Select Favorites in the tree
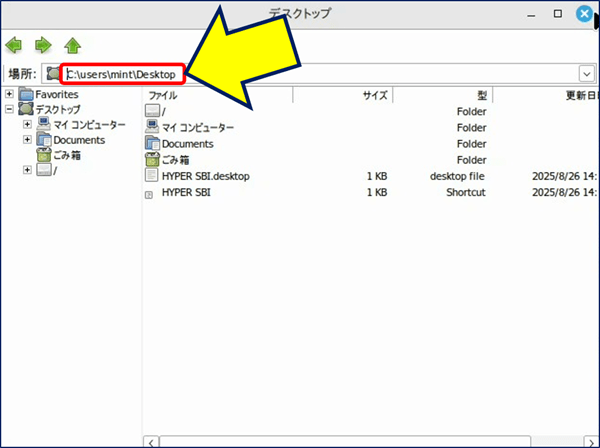The image size is (600, 448). coord(57,94)
